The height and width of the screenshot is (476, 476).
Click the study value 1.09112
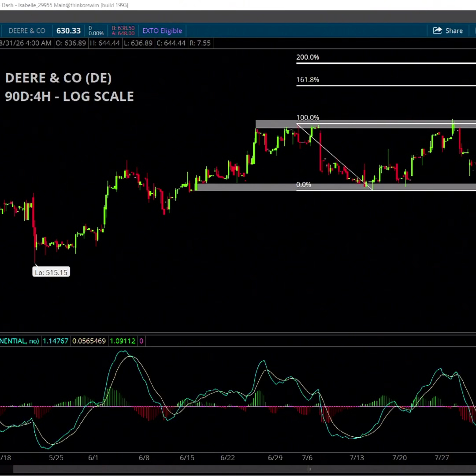click(x=122, y=341)
